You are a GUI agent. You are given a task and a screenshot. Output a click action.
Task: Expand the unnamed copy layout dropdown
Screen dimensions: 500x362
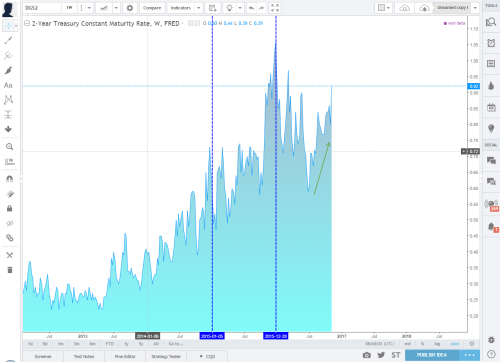[475, 8]
